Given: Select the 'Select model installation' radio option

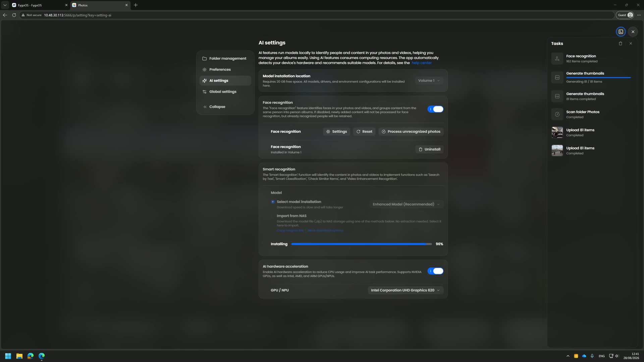Looking at the screenshot, I should [273, 202].
